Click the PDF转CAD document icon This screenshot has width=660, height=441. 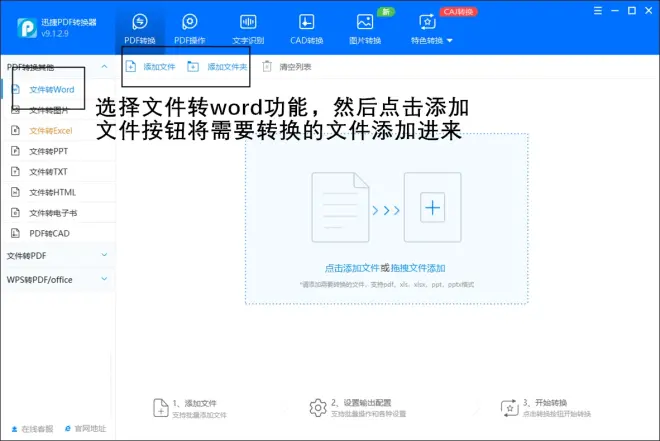click(x=15, y=233)
